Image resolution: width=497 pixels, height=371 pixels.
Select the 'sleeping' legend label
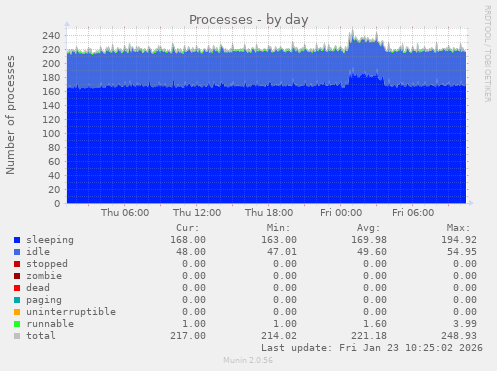coord(50,240)
